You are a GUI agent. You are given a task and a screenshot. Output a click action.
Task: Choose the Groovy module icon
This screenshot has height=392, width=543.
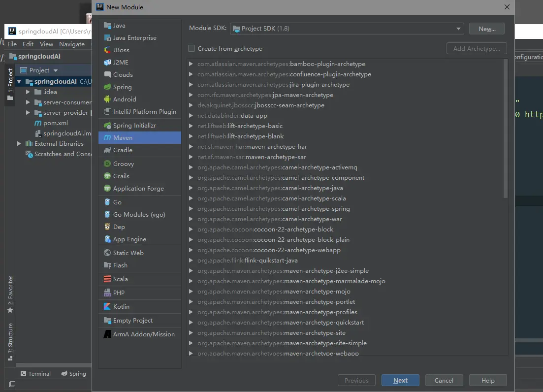pyautogui.click(x=107, y=164)
